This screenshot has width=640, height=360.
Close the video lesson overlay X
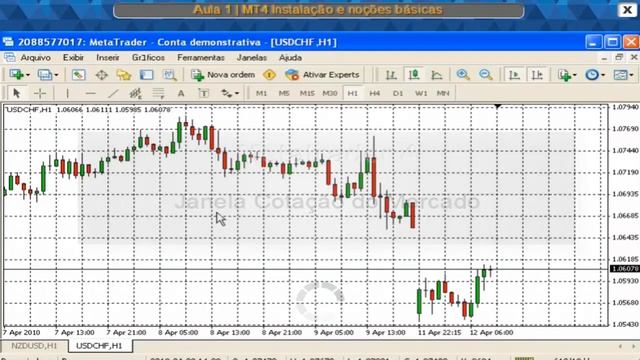click(627, 10)
